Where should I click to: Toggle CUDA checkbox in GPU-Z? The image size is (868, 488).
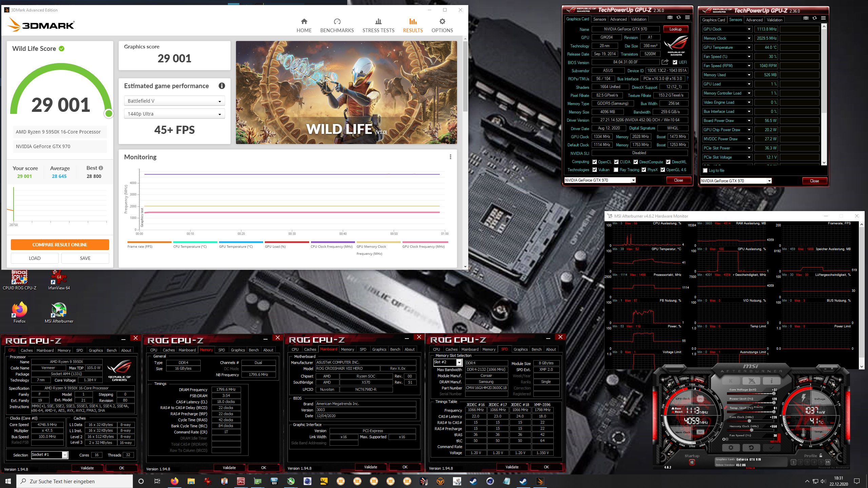(616, 162)
